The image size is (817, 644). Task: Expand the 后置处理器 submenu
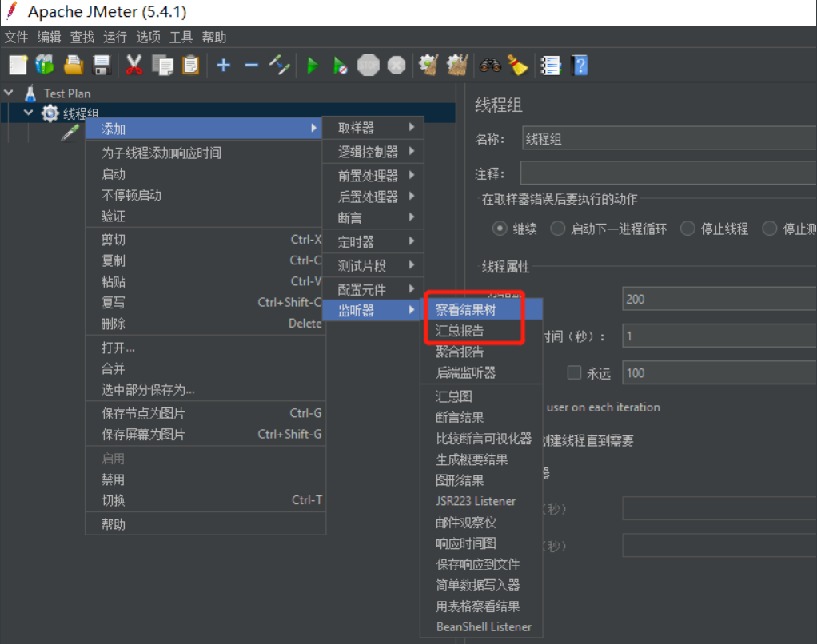pyautogui.click(x=373, y=197)
